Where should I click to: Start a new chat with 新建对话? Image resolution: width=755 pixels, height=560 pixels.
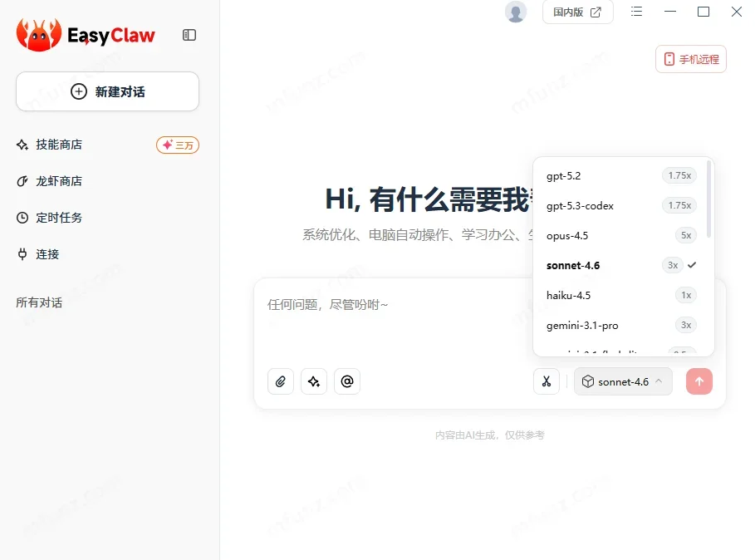107,91
